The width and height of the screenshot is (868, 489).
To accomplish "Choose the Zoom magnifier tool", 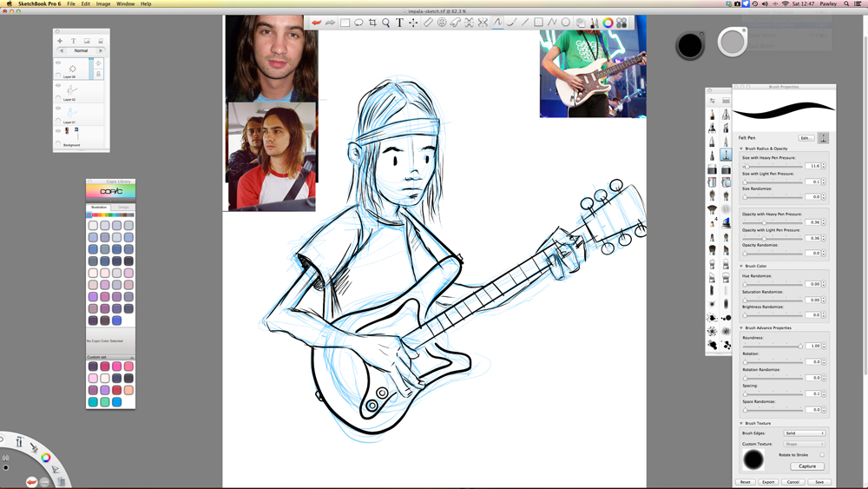I will point(386,23).
